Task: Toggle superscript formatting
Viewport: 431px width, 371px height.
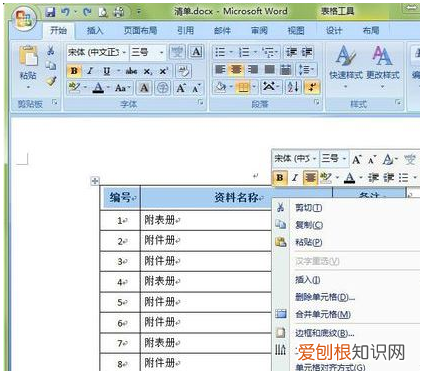Action: 163,71
